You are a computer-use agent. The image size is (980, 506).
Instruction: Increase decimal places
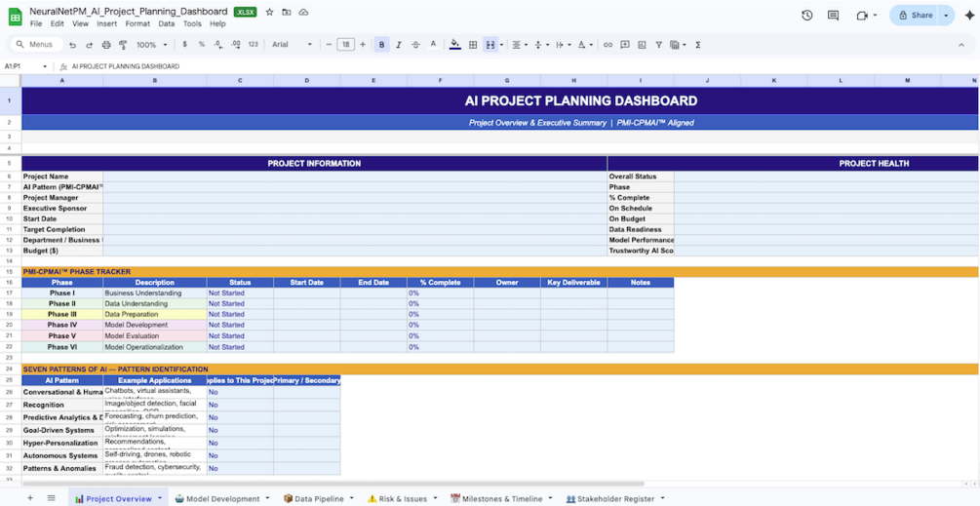(x=236, y=45)
